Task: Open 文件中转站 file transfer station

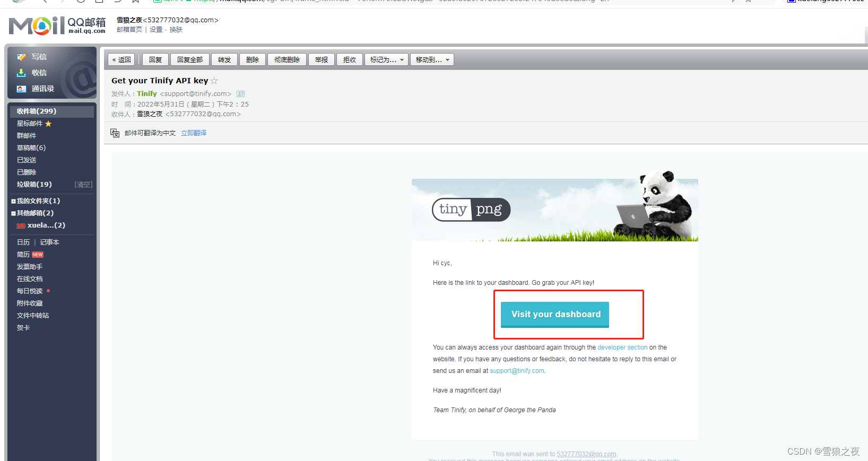Action: click(33, 316)
